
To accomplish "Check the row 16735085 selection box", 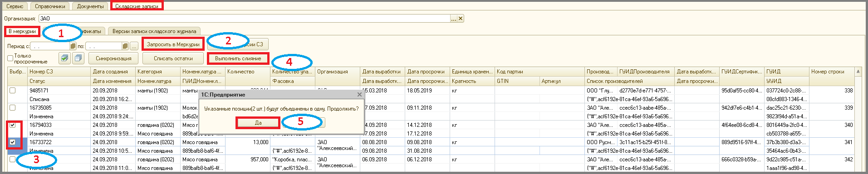I will coord(13,108).
